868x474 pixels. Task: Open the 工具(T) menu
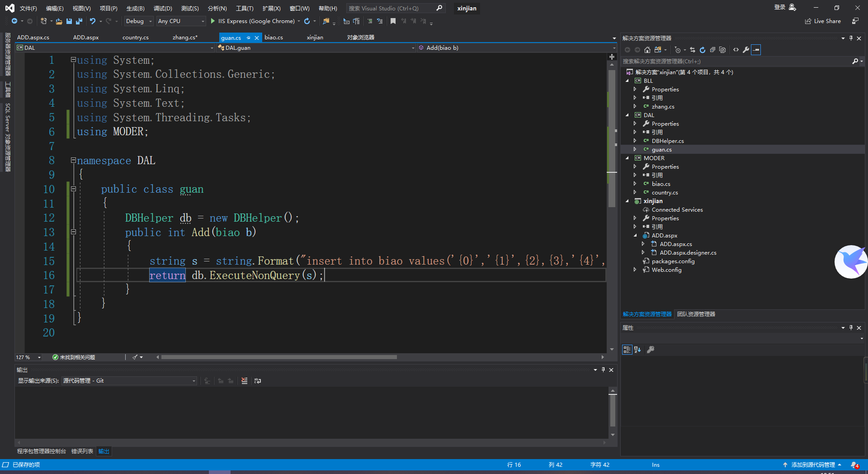[x=245, y=9]
